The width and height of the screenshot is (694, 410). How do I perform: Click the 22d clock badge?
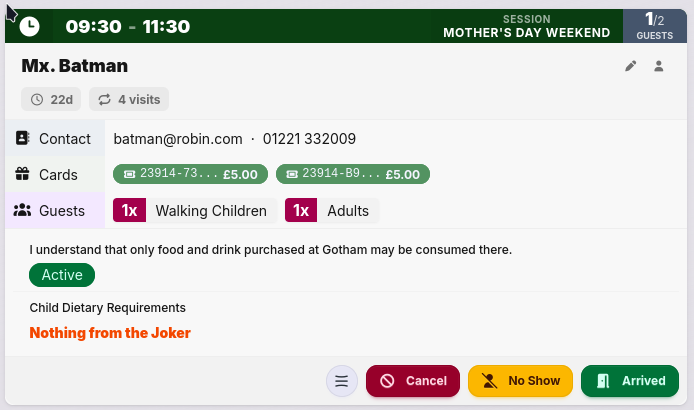pyautogui.click(x=52, y=99)
